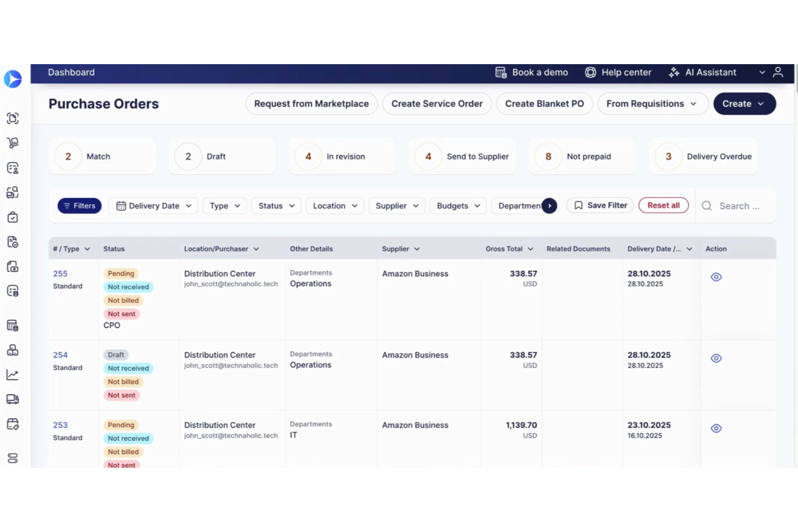Open the view action for order 253
Viewport: 798px width, 532px height.
pyautogui.click(x=716, y=428)
